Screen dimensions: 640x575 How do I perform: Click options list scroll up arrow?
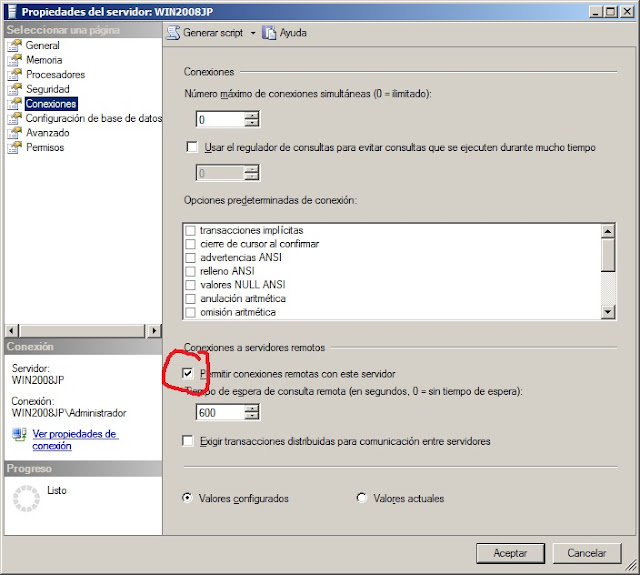[x=608, y=231]
